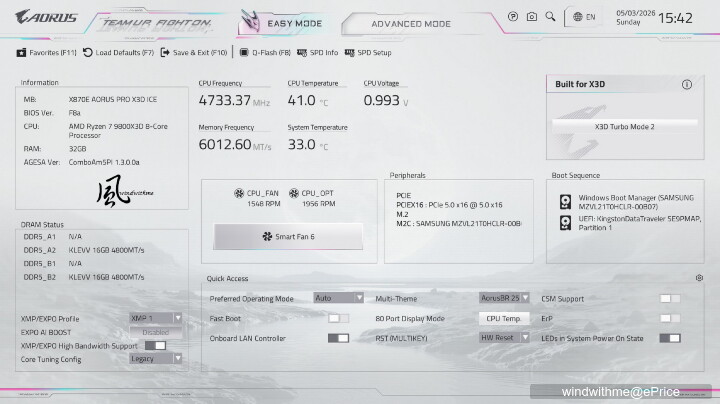Click CPU Voltage 0.993 V value
Screen dimensions: 720x404
tap(386, 100)
